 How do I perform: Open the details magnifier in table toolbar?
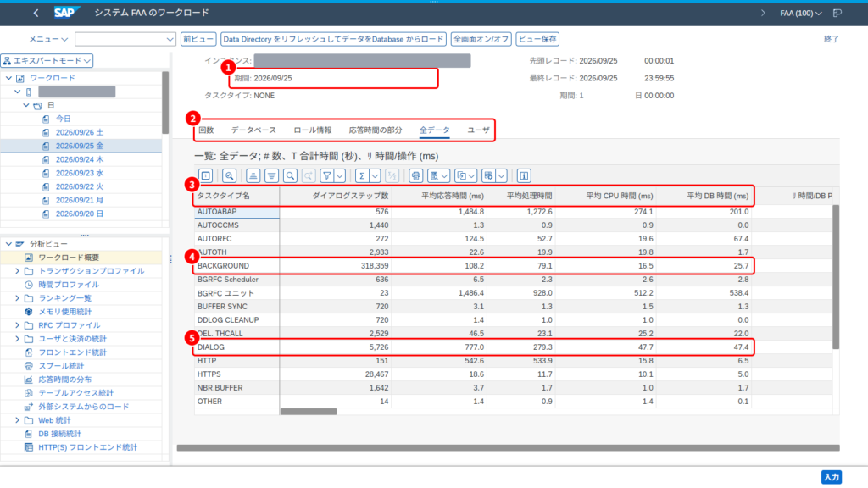tap(229, 176)
